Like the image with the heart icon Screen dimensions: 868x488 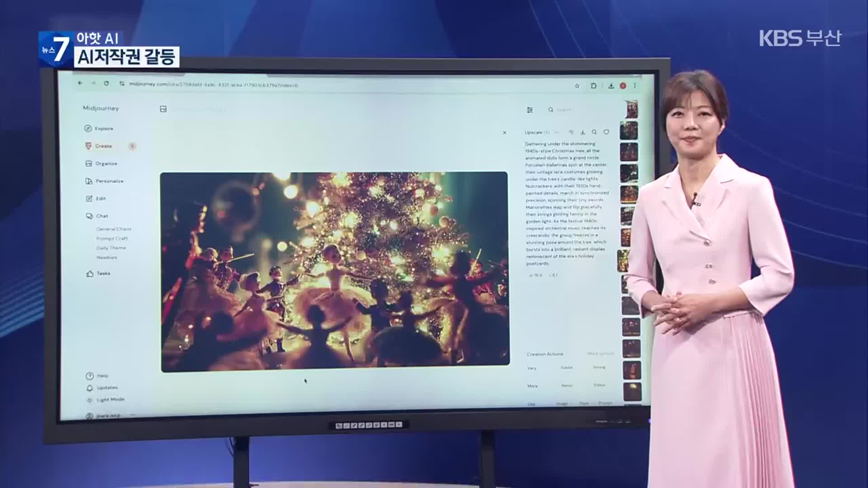[x=606, y=132]
